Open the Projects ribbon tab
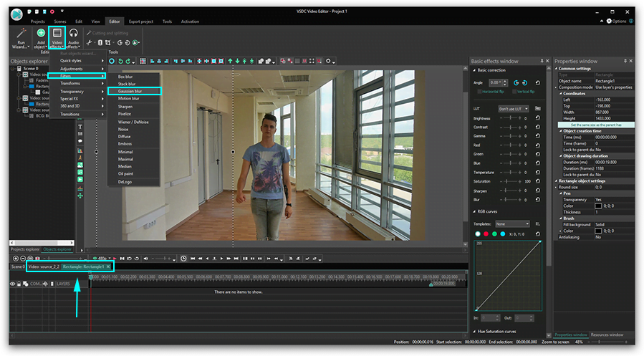644x356 pixels. [37, 21]
